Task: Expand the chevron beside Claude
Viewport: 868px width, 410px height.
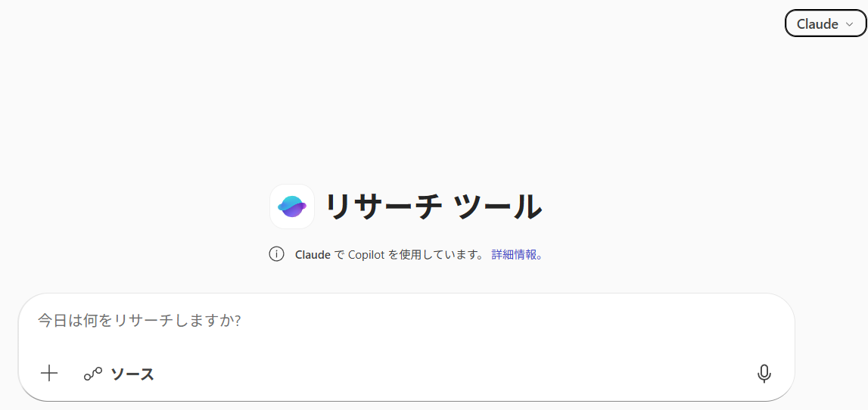Action: pyautogui.click(x=850, y=24)
